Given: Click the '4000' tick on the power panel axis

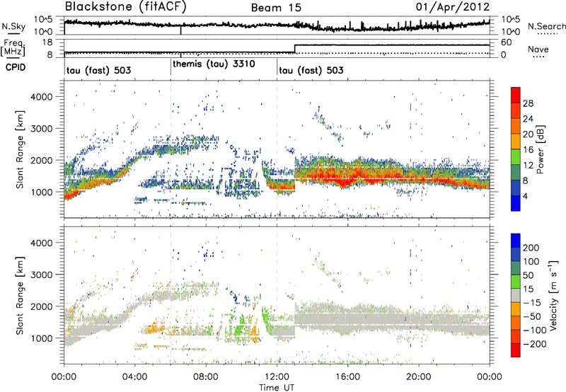Looking at the screenshot, I should (x=42, y=97).
